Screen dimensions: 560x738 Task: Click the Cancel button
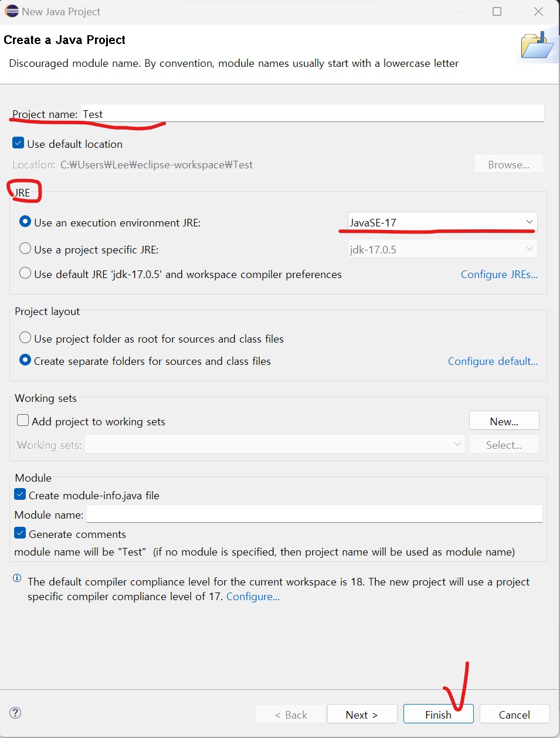pos(514,715)
